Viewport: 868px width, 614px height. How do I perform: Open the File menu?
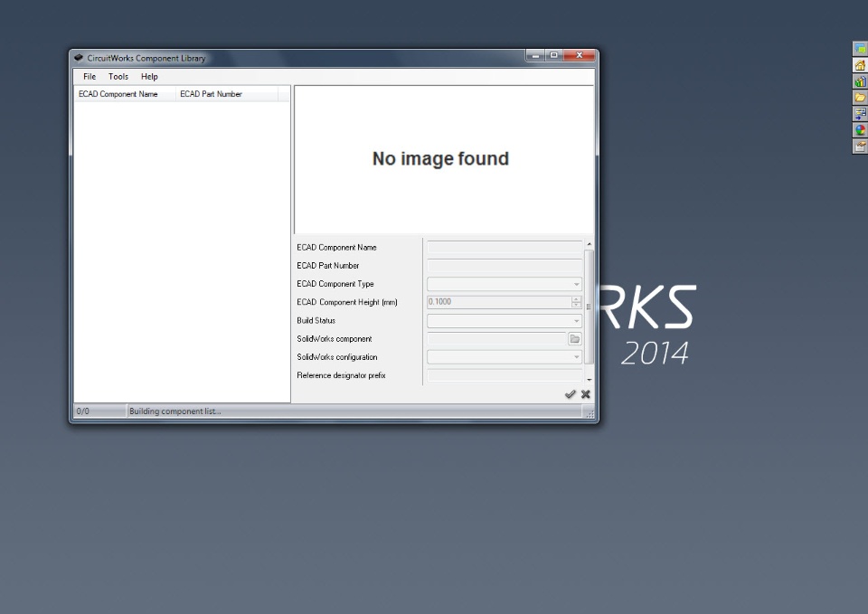pyautogui.click(x=90, y=76)
